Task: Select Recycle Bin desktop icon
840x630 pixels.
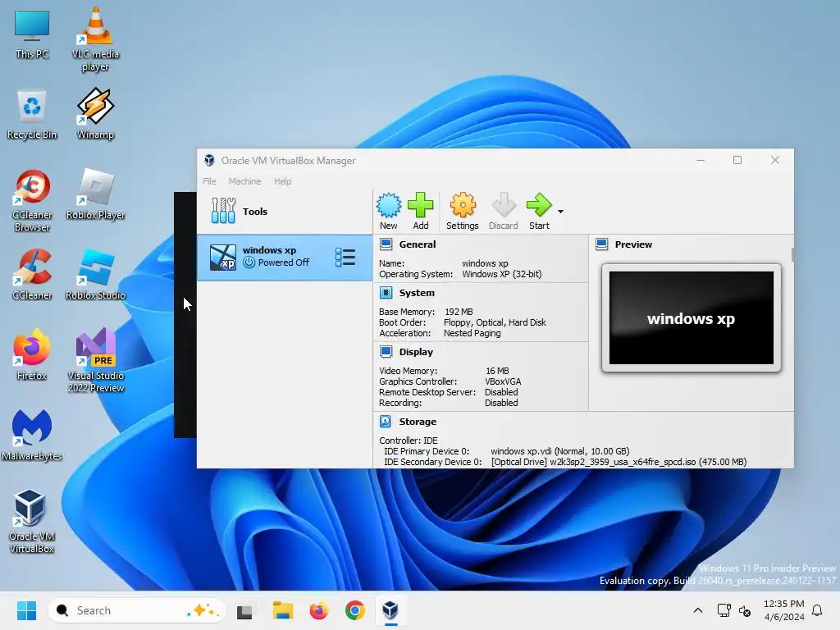Action: coord(32,114)
